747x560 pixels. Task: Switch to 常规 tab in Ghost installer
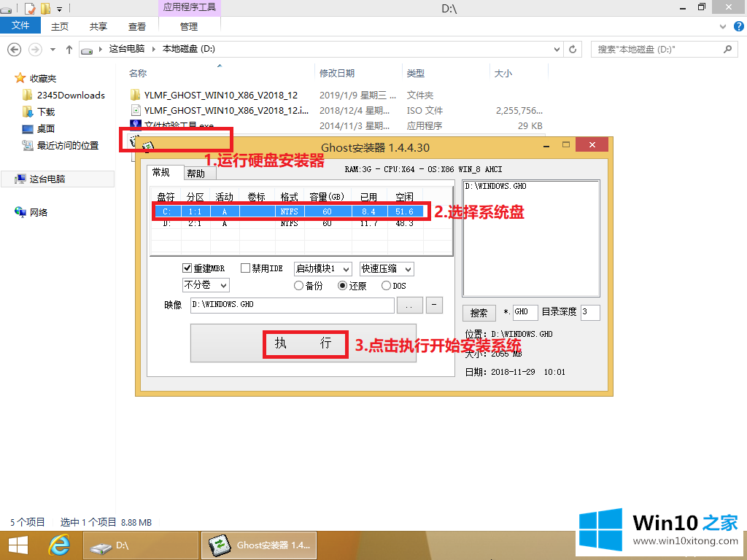[x=161, y=172]
